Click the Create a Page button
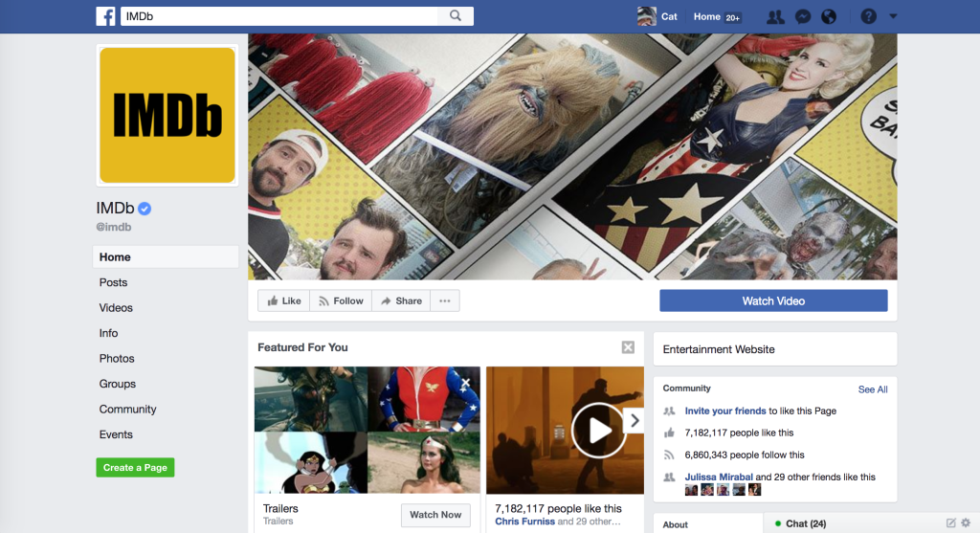This screenshot has width=980, height=533. tap(135, 467)
